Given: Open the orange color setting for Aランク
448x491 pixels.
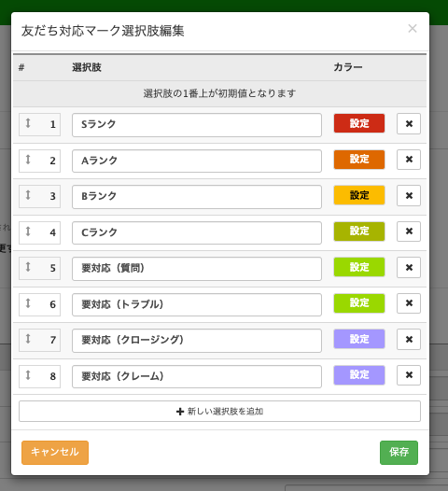Looking at the screenshot, I should 359,160.
